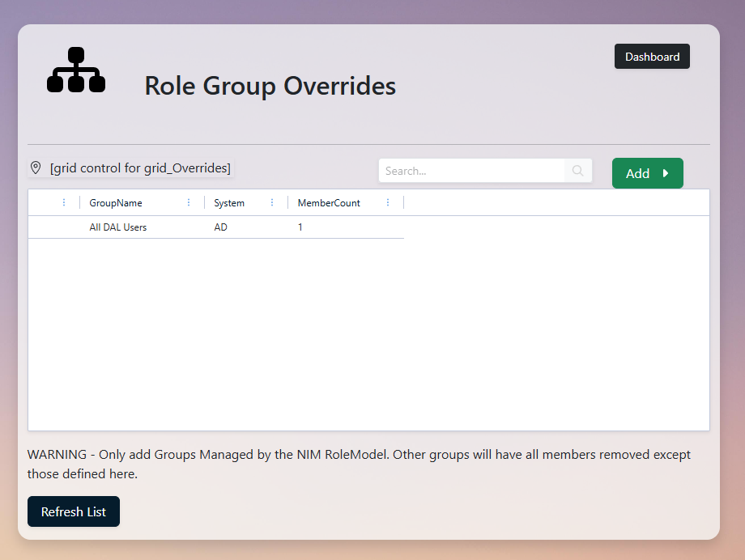745x560 pixels.
Task: Open the GroupName column options menu
Action: pos(189,202)
